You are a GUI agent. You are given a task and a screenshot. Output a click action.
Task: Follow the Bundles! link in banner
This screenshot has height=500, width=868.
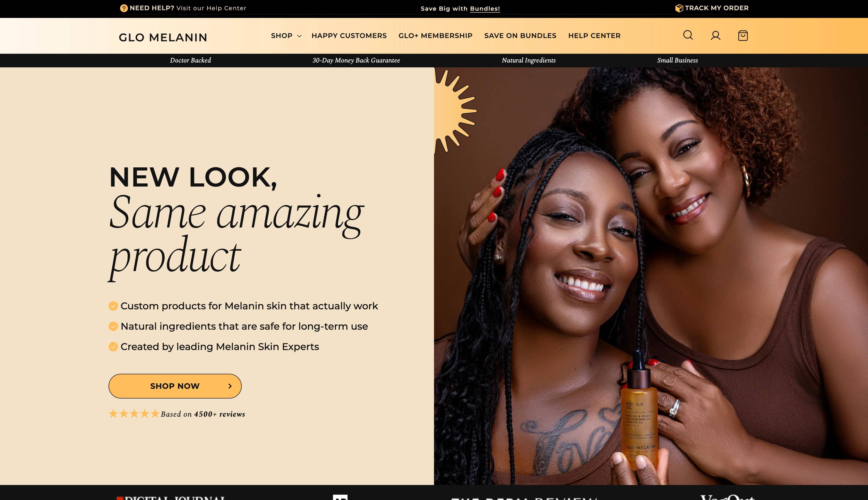pos(485,8)
